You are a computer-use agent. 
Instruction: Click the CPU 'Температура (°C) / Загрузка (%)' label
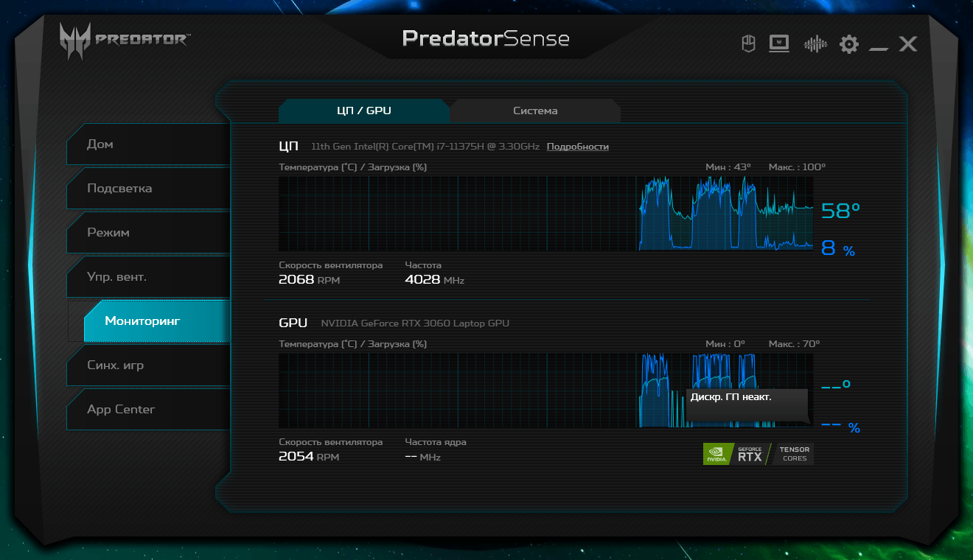tap(353, 167)
